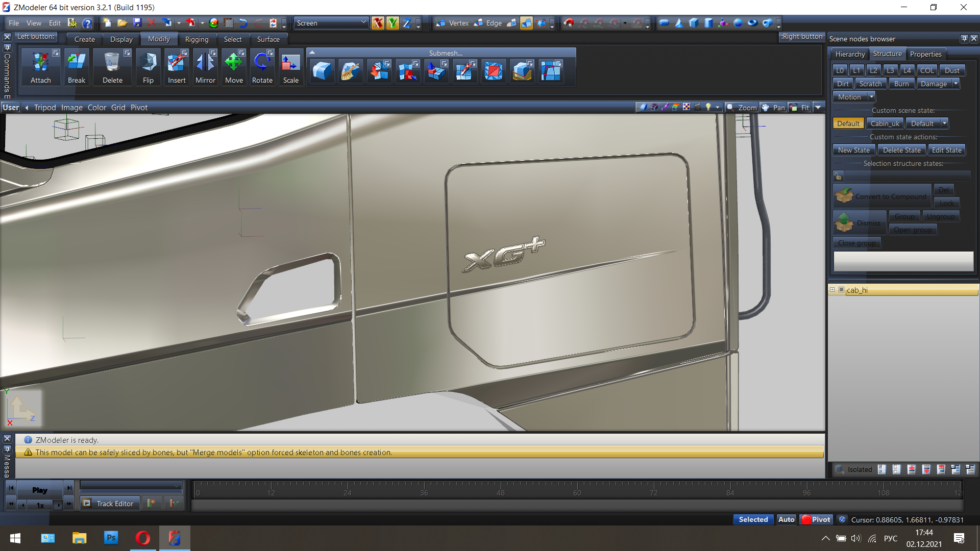Click the New State button

[x=853, y=150]
